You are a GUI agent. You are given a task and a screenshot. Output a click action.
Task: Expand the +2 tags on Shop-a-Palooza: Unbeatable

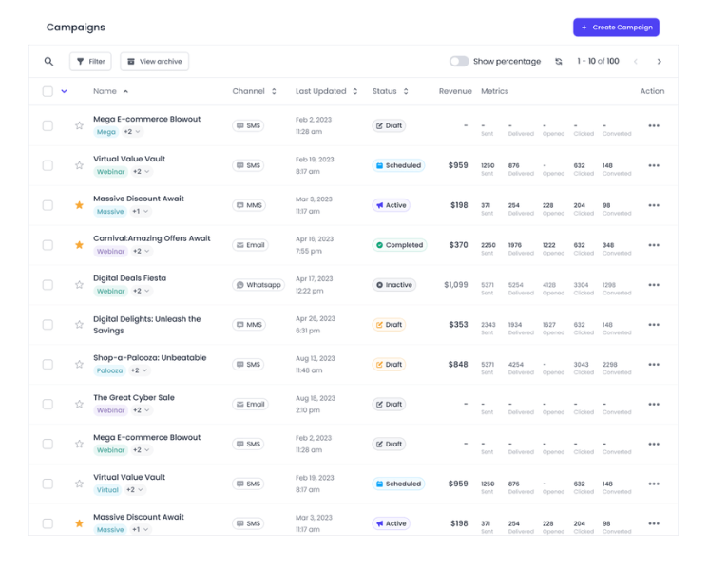tap(139, 370)
